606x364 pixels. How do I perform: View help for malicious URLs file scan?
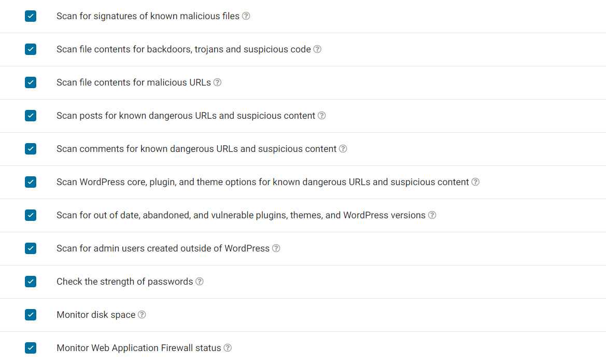218,82
